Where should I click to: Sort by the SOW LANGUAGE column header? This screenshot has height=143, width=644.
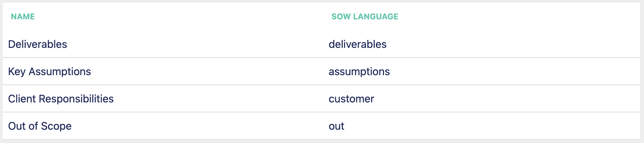tap(365, 17)
